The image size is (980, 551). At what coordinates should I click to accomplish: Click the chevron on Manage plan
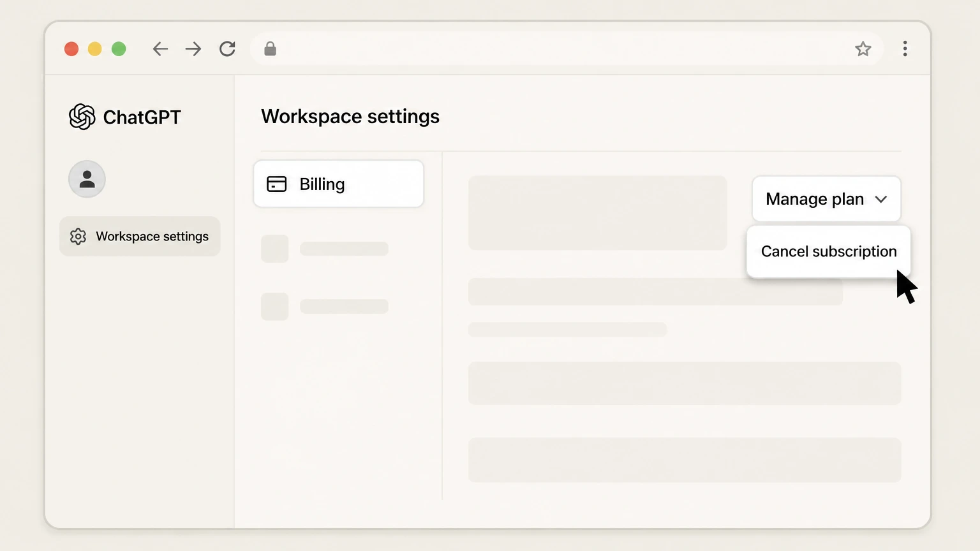tap(881, 200)
